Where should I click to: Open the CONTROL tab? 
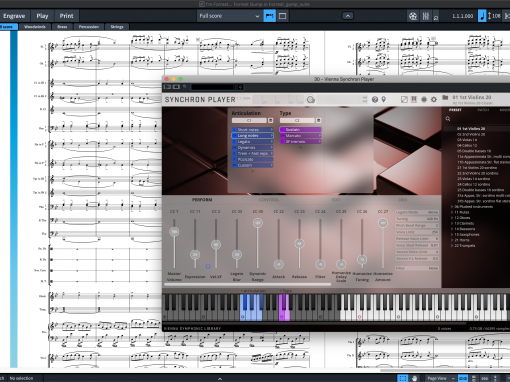pos(269,200)
